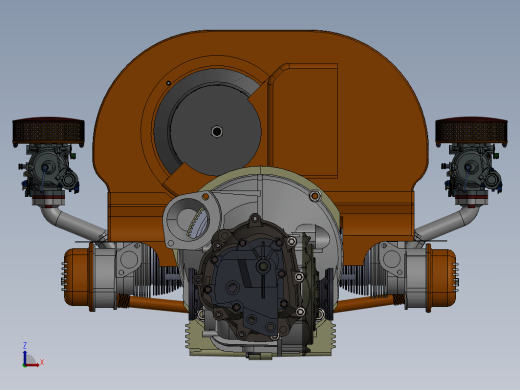This screenshot has width=520, height=390.
Task: Select the left mesh air filter
Action: point(48,131)
